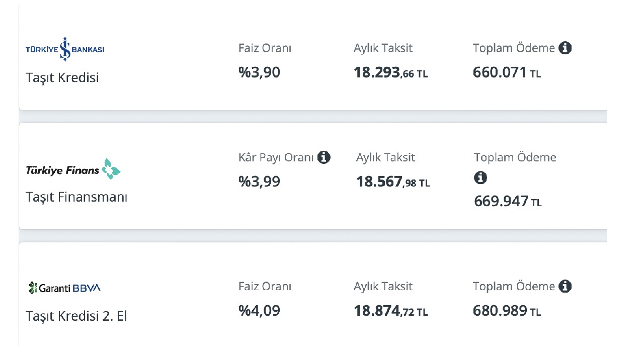Select the Taşıt Kredisi 2. El title
Screen dimensions: 644x362
[76, 316]
